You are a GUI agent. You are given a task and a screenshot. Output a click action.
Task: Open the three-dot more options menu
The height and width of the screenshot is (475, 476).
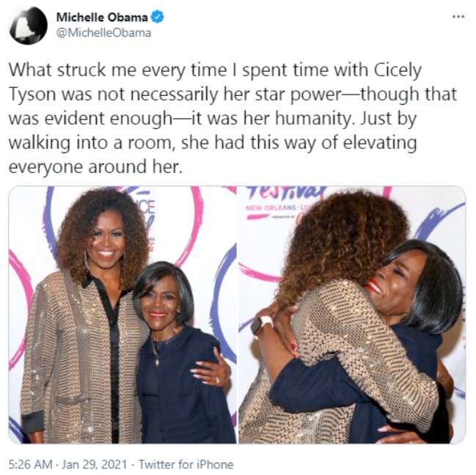pyautogui.click(x=458, y=17)
